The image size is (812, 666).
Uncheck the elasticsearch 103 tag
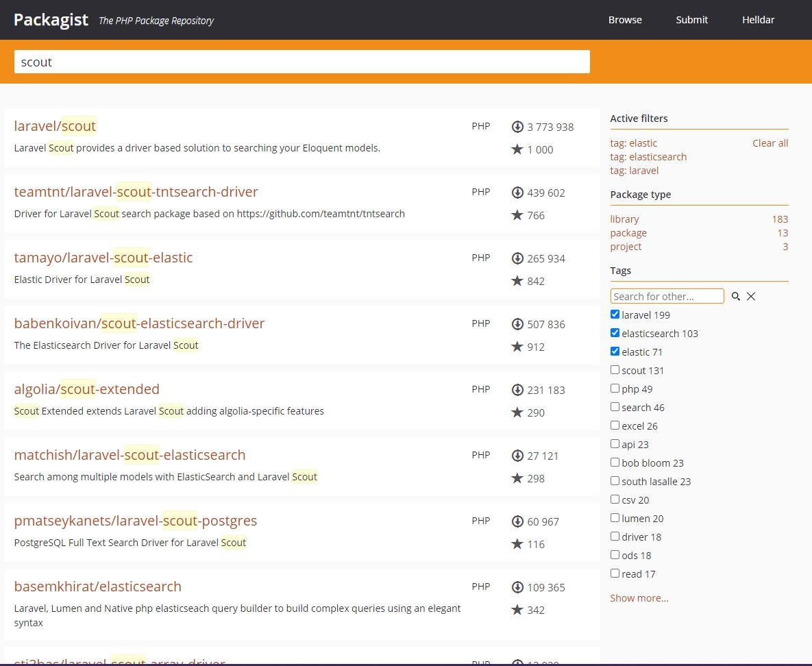pos(615,333)
